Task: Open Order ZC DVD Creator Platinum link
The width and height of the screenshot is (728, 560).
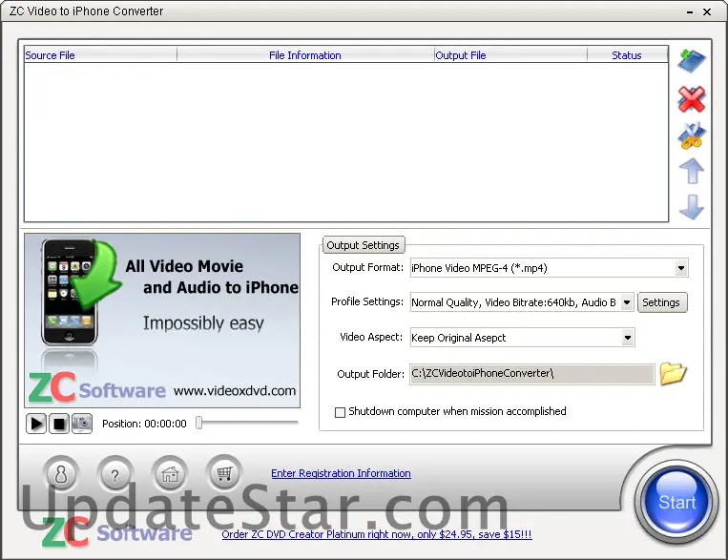Action: [377, 534]
